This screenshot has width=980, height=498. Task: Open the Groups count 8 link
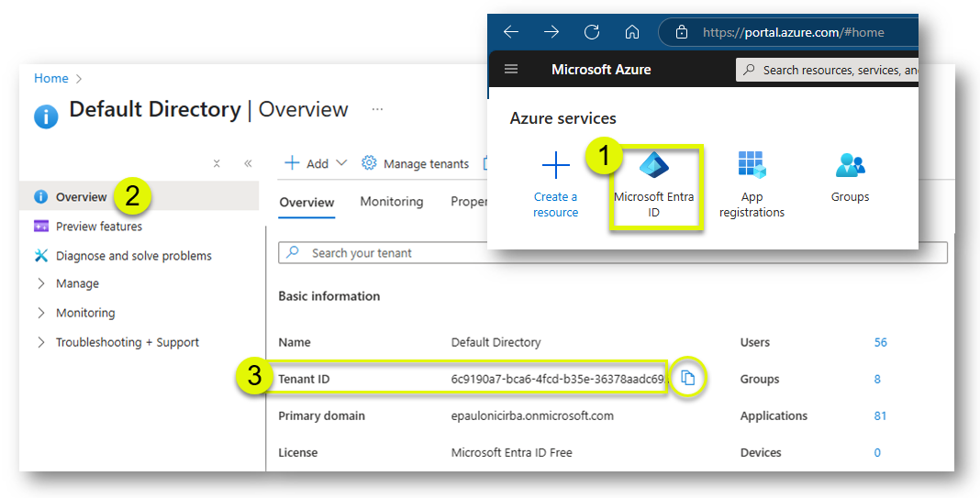tap(877, 380)
